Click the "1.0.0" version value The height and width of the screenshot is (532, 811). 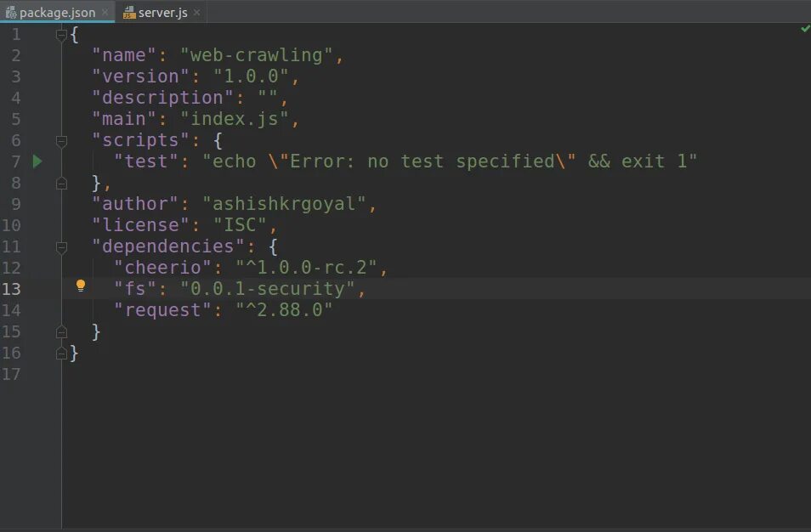(252, 76)
